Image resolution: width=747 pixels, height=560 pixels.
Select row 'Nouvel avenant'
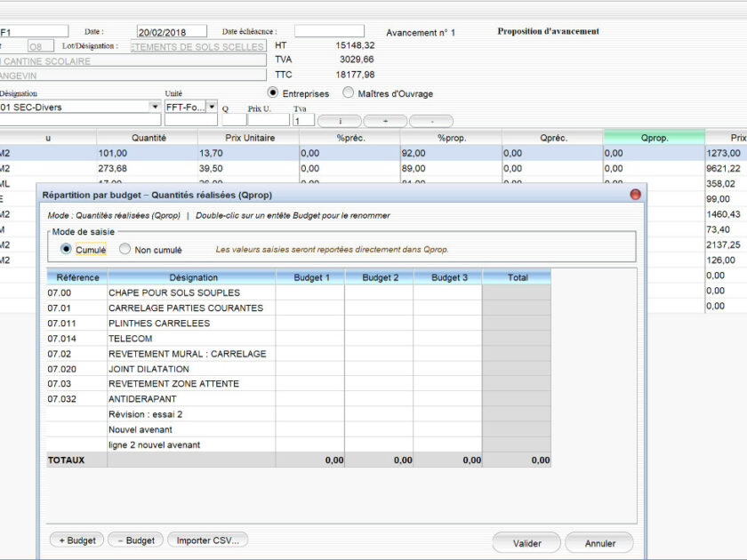(299, 429)
